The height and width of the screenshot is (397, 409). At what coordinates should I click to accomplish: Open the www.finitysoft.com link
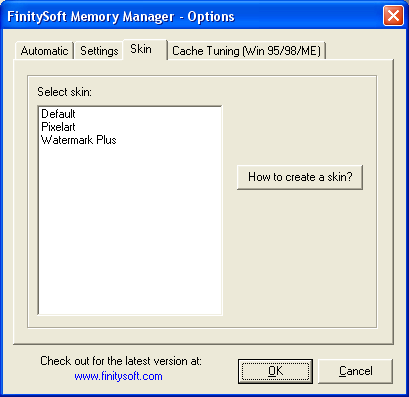118,376
